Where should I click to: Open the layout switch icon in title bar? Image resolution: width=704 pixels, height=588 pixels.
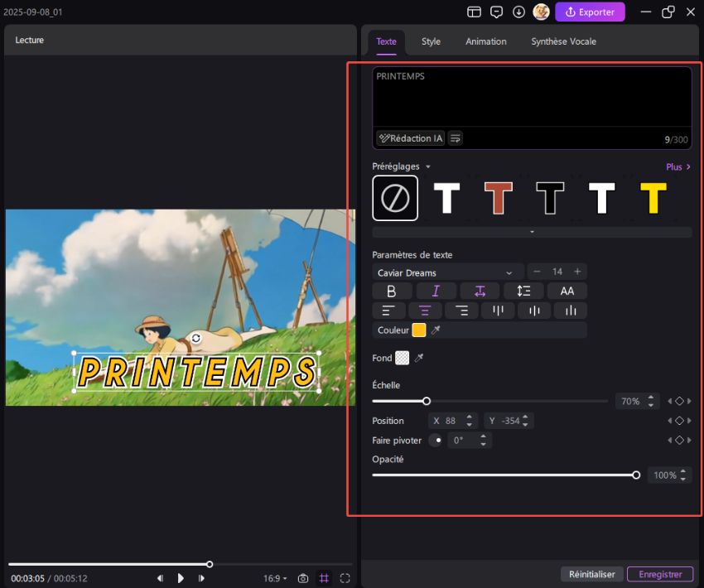(x=474, y=12)
